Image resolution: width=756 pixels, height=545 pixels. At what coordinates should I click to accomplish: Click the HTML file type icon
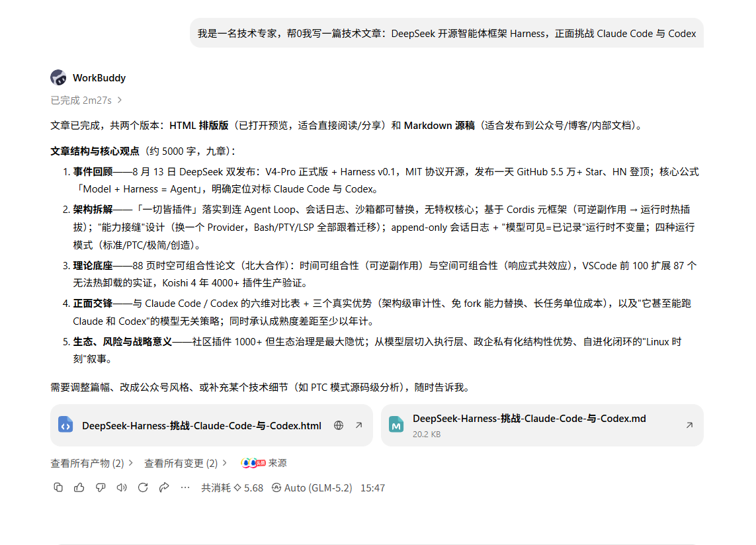pyautogui.click(x=65, y=425)
